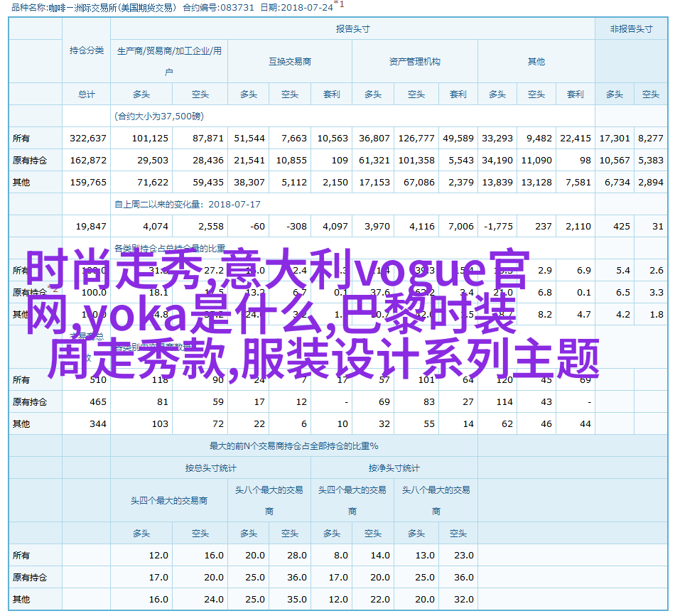Image resolution: width=675 pixels, height=616 pixels.
Task: Click the value 59,435
Action: click(208, 182)
